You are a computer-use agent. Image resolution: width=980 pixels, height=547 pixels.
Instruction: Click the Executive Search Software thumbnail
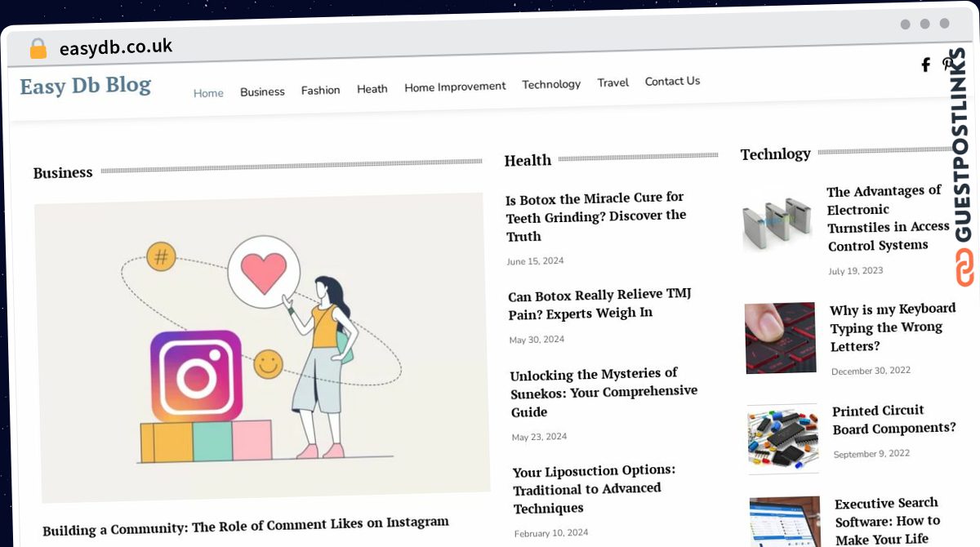point(786,522)
